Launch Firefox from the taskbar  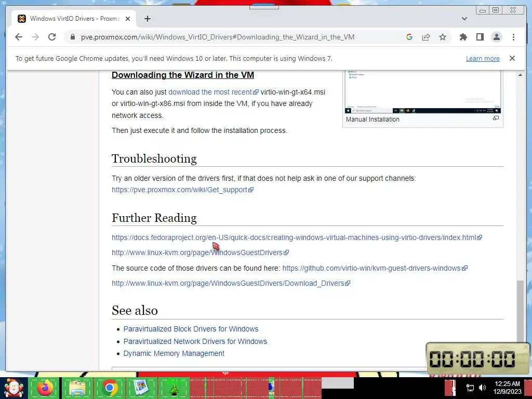[45, 388]
